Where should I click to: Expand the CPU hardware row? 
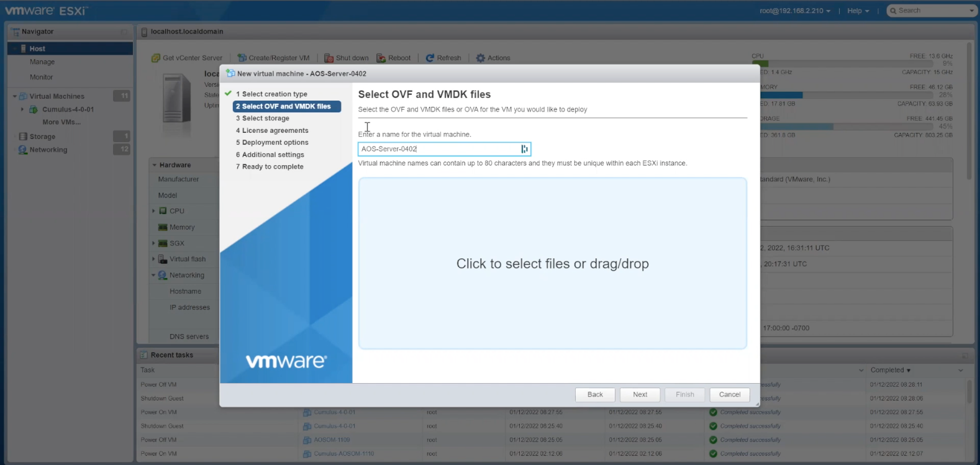[154, 211]
